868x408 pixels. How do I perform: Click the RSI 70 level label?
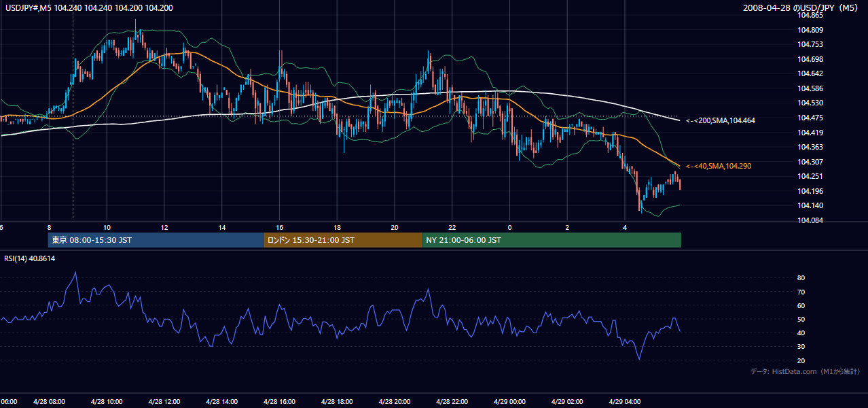[801, 292]
